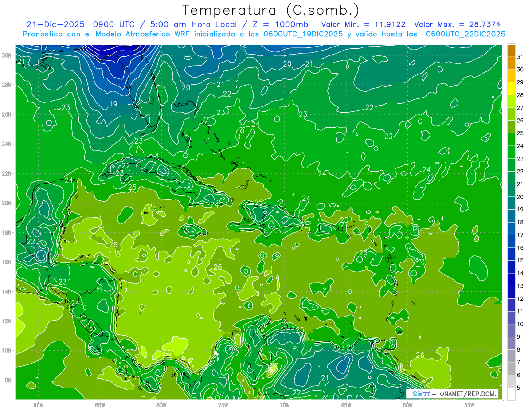This screenshot has width=532, height=411.
Task: Click the "80W" longitude axis label
Action: 161,406
